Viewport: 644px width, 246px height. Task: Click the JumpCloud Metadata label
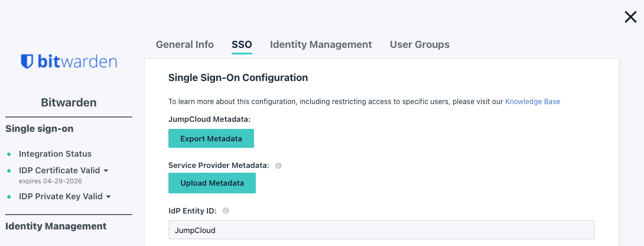point(210,119)
